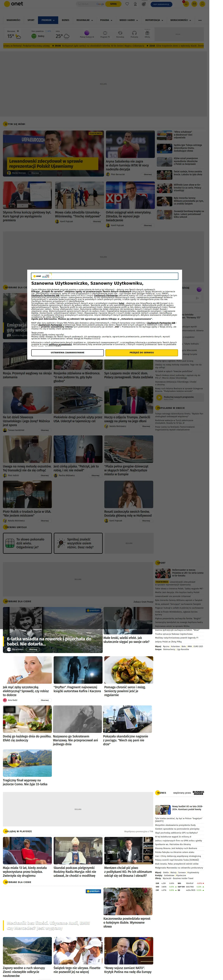Viewport: 223px width, 980px height.
Task: Open 'Rodzinne wakacje w Turcji' popular article
Action: pos(174,422)
